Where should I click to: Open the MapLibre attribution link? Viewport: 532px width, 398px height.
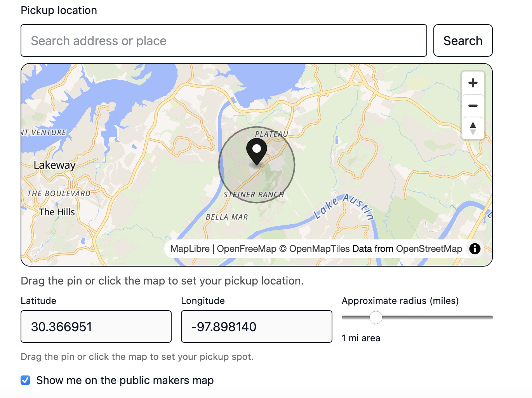point(190,249)
